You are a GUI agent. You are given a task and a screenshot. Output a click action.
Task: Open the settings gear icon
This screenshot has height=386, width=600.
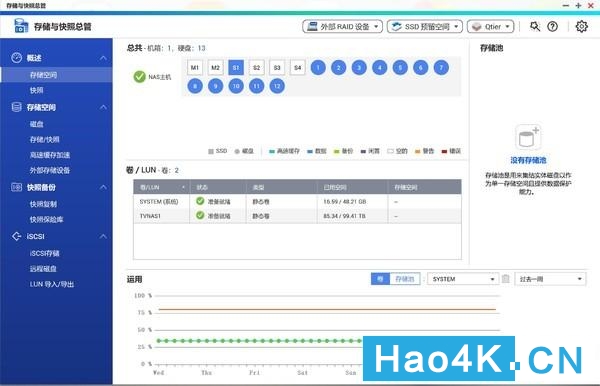582,26
